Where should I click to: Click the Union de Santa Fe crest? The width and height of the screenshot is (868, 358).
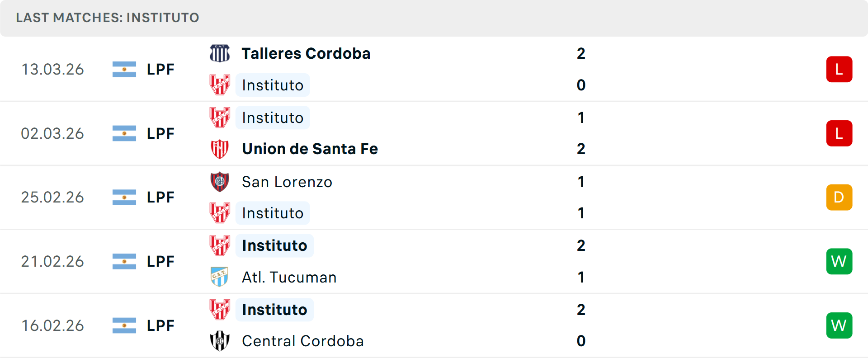[220, 149]
